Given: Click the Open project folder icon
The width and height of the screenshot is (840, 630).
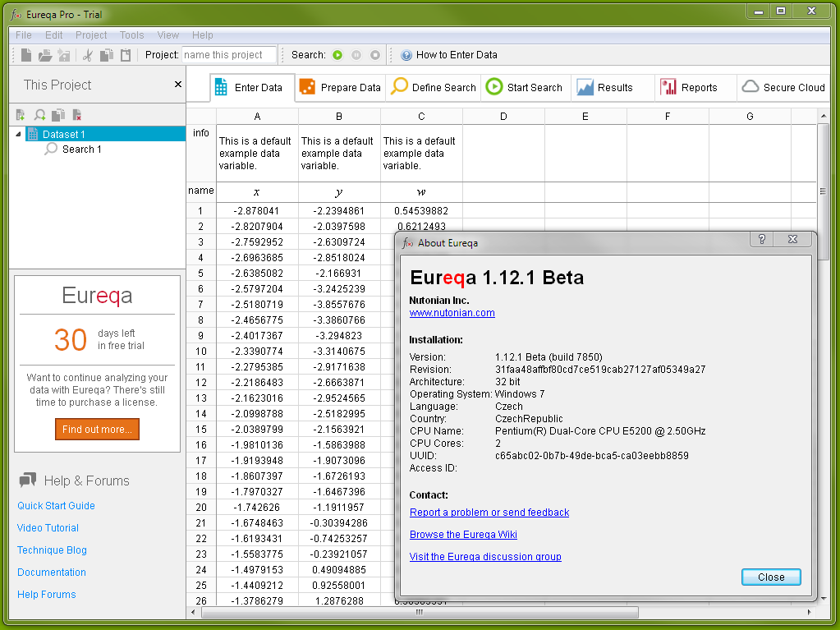Looking at the screenshot, I should [x=45, y=55].
